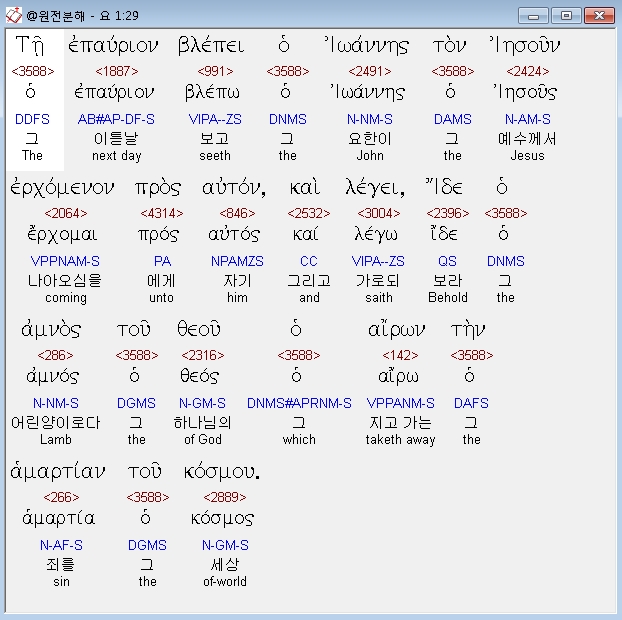
Task: Click the Korean gloss 하나님의
Action: coord(202,423)
